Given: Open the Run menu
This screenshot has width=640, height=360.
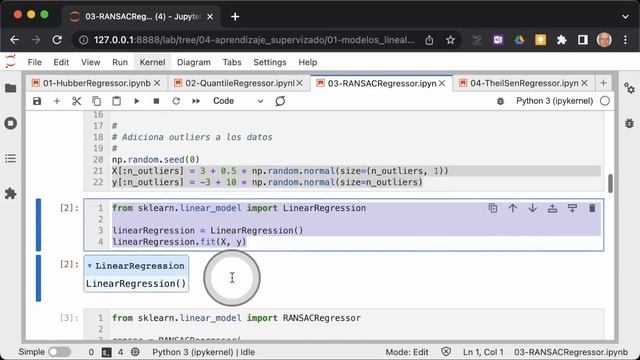Looking at the screenshot, I should 120,62.
